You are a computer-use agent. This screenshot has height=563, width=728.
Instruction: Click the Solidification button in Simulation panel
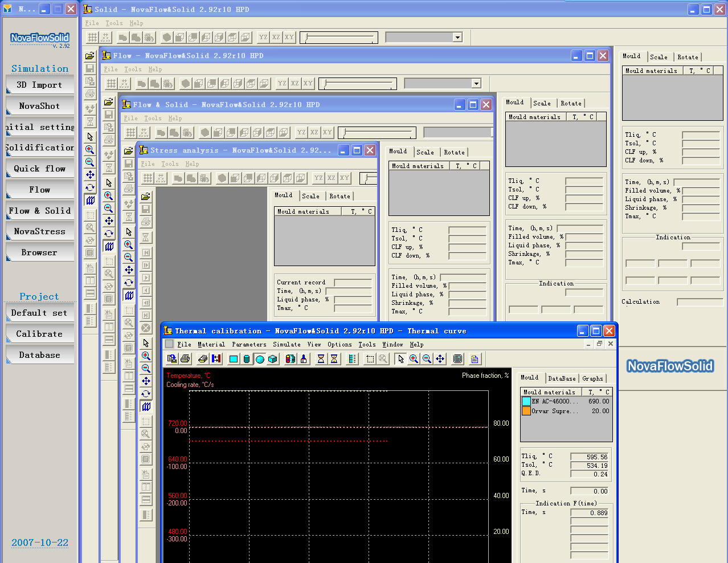(x=39, y=148)
